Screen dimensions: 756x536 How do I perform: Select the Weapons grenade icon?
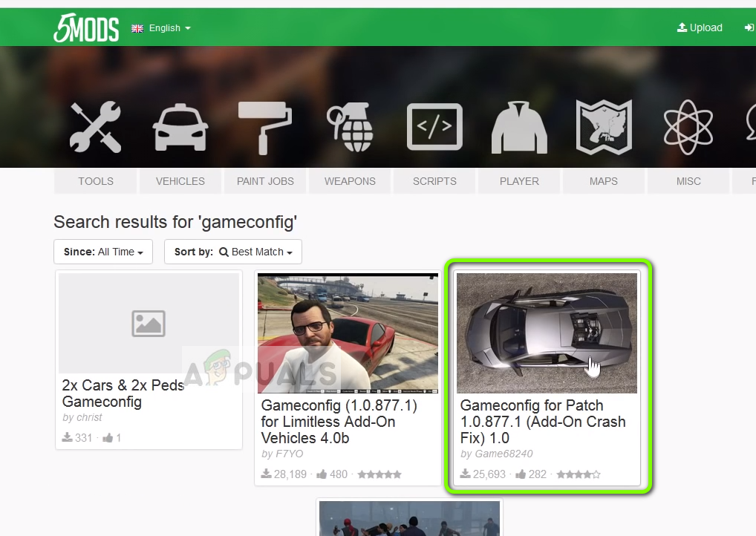[x=350, y=127]
